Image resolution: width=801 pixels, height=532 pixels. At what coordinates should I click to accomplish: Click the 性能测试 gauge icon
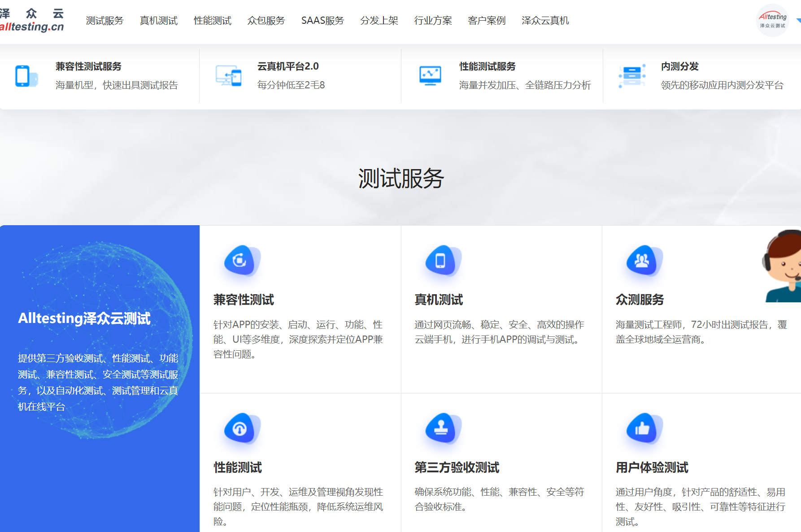[241, 428]
